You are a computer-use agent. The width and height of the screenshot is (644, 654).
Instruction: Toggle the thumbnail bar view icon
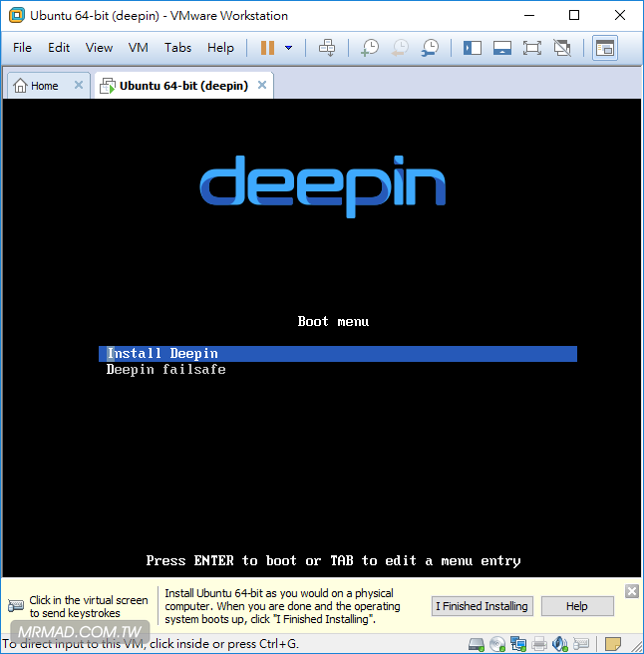(502, 48)
